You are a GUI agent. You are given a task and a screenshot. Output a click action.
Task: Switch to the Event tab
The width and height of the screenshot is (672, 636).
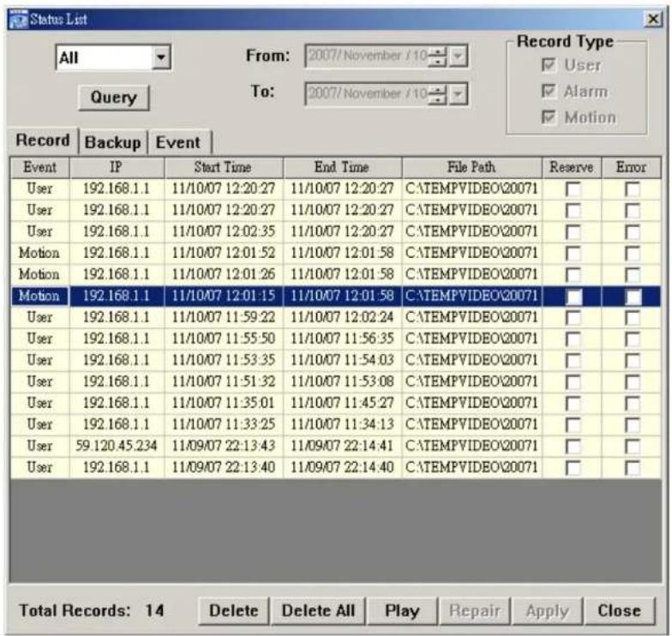coord(178,142)
